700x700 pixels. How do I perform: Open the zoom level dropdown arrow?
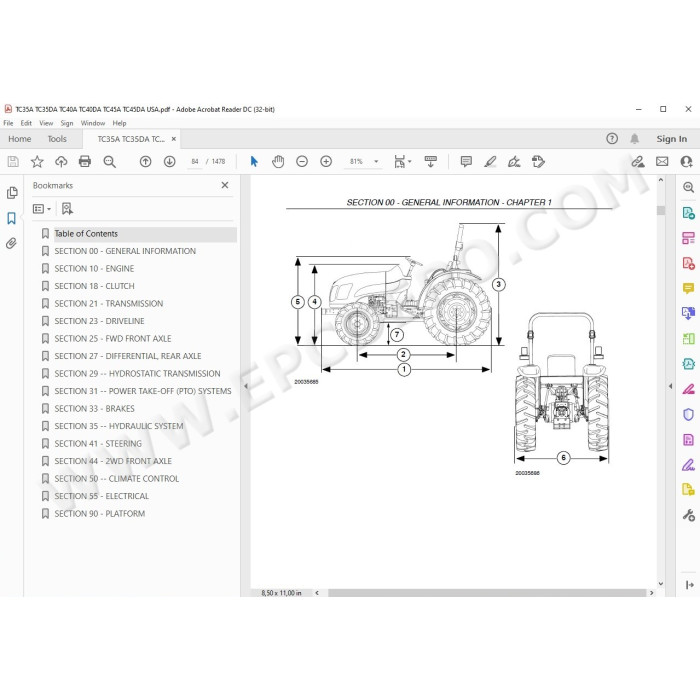point(376,161)
